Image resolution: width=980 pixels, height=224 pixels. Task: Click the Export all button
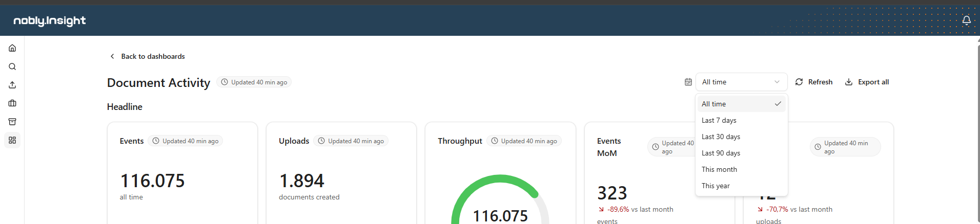pyautogui.click(x=867, y=82)
